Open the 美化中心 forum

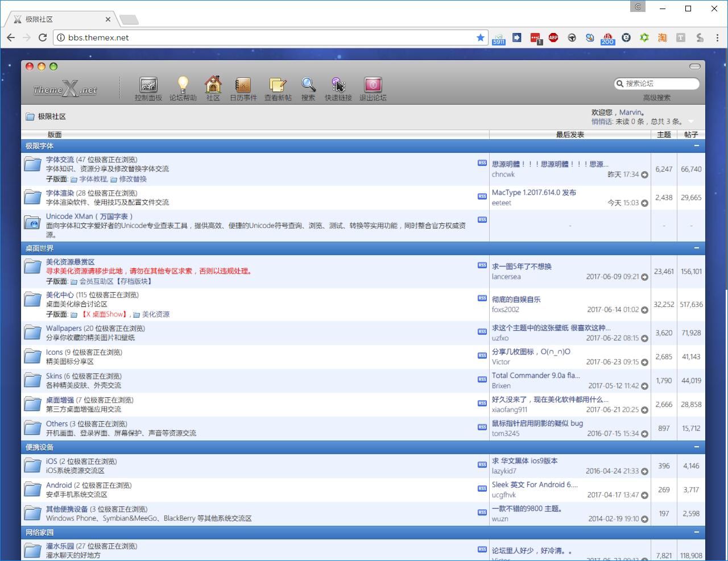click(x=60, y=295)
